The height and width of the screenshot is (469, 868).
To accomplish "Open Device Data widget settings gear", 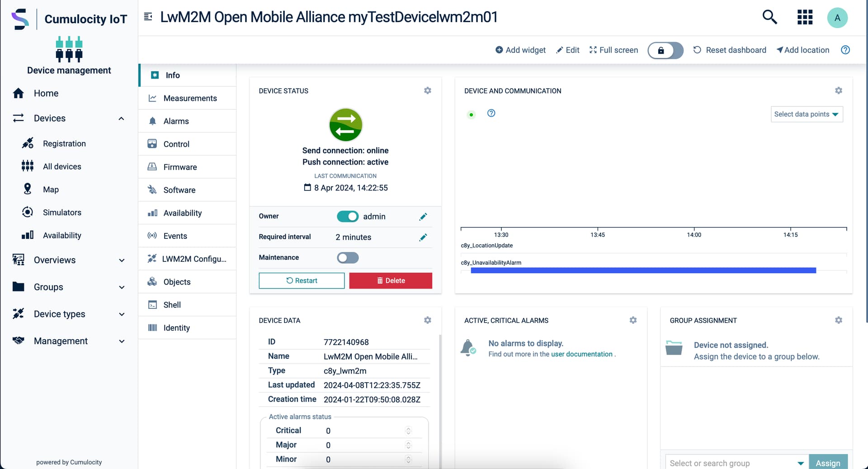I will [x=428, y=320].
